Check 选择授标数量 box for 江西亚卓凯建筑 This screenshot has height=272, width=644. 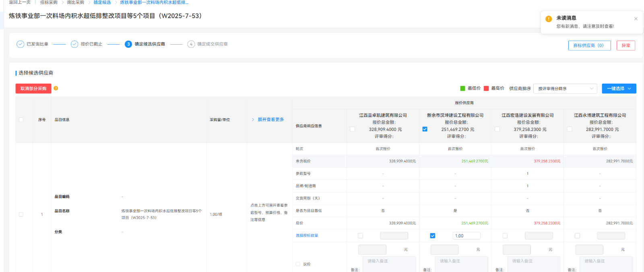click(361, 236)
